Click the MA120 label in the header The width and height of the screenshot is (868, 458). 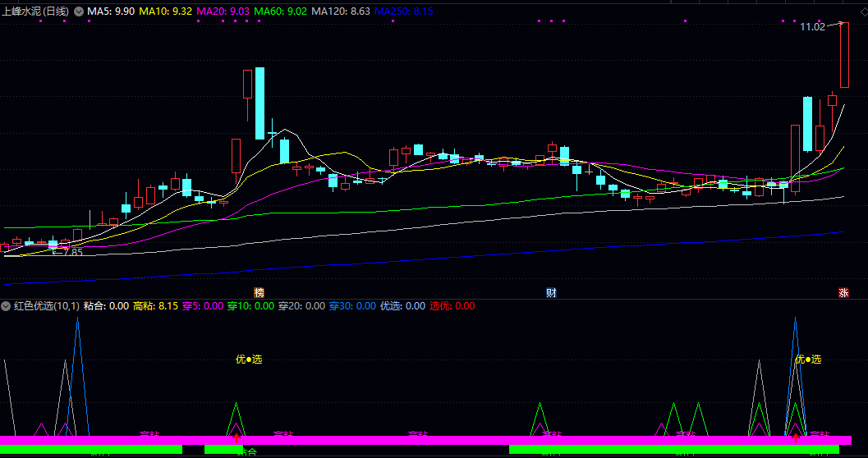340,11
